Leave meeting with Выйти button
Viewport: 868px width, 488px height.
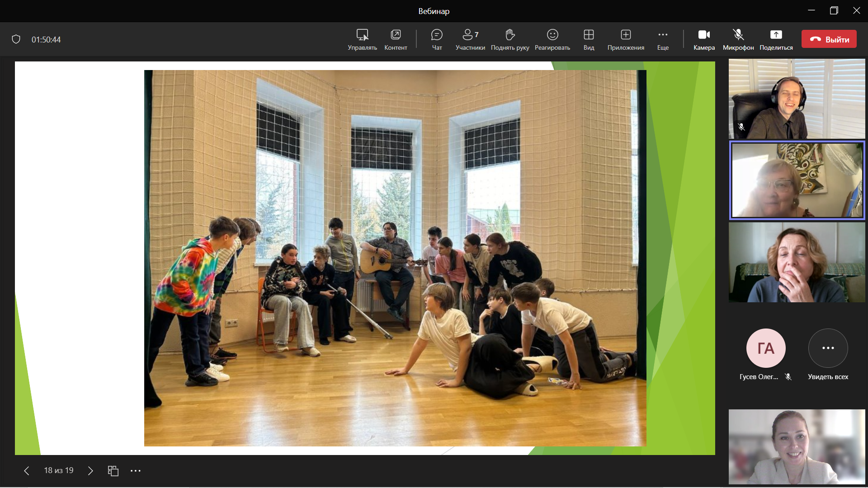[x=829, y=39]
